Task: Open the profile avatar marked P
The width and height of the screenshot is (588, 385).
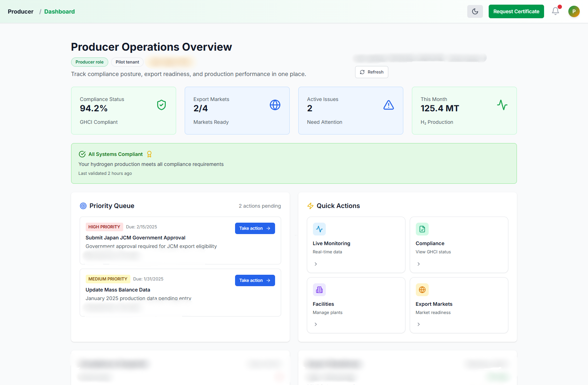Action: pos(574,11)
